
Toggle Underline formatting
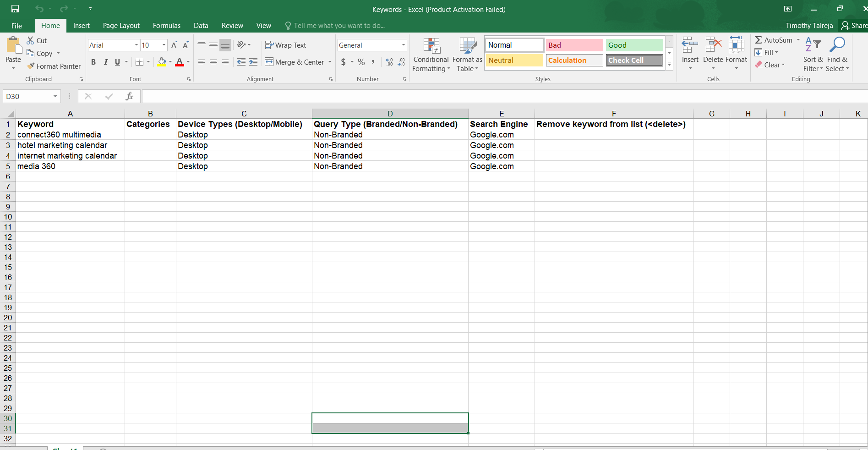[x=118, y=62]
